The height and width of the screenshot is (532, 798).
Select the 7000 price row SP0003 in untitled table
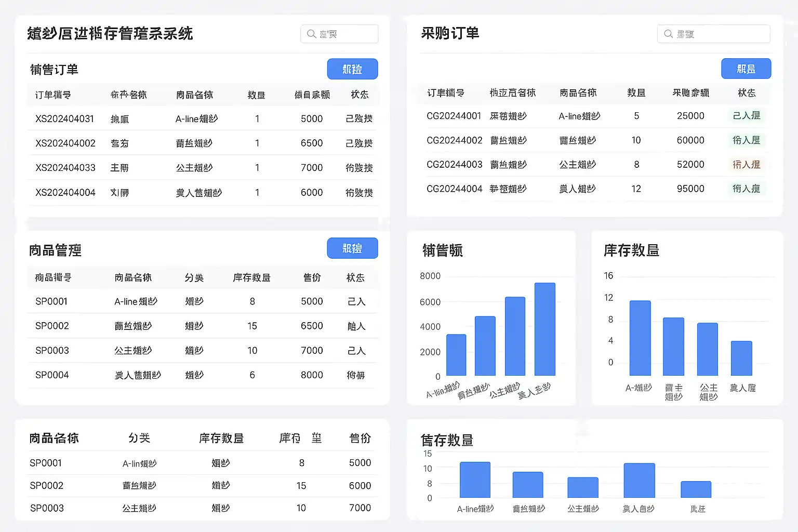point(47,508)
